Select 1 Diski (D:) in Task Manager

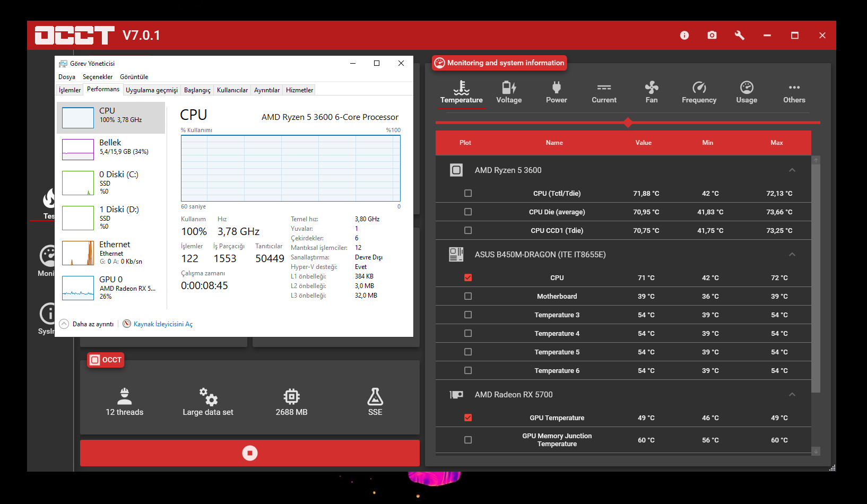[111, 218]
